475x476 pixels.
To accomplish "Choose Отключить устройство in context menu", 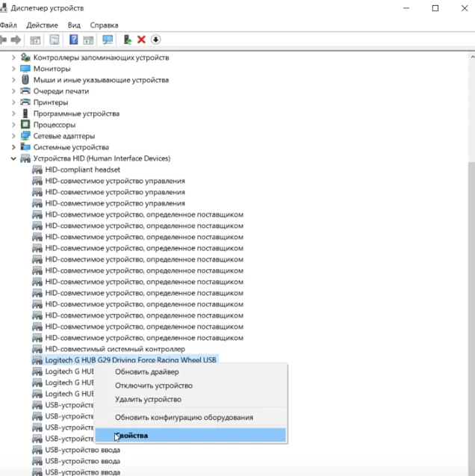I will coord(153,386).
